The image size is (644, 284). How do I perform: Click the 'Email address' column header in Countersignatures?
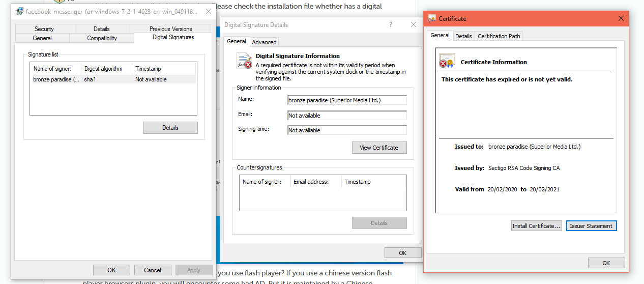(316, 182)
